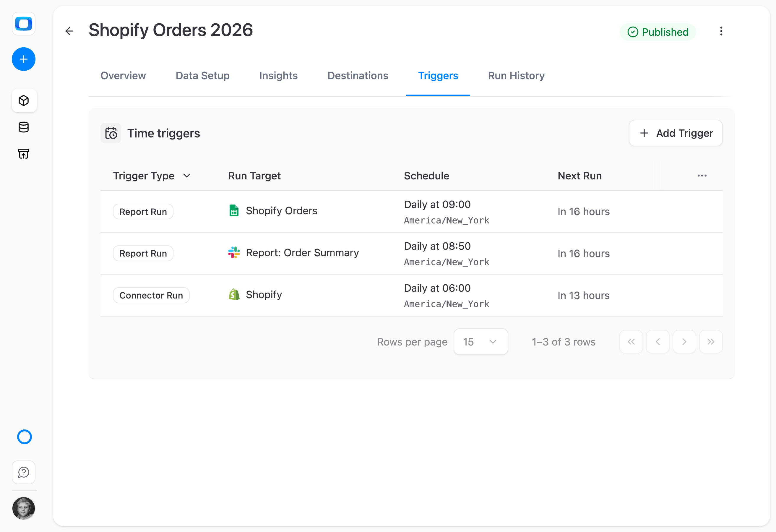
Task: Click the Slack icon for Order Summary
Action: 234,252
